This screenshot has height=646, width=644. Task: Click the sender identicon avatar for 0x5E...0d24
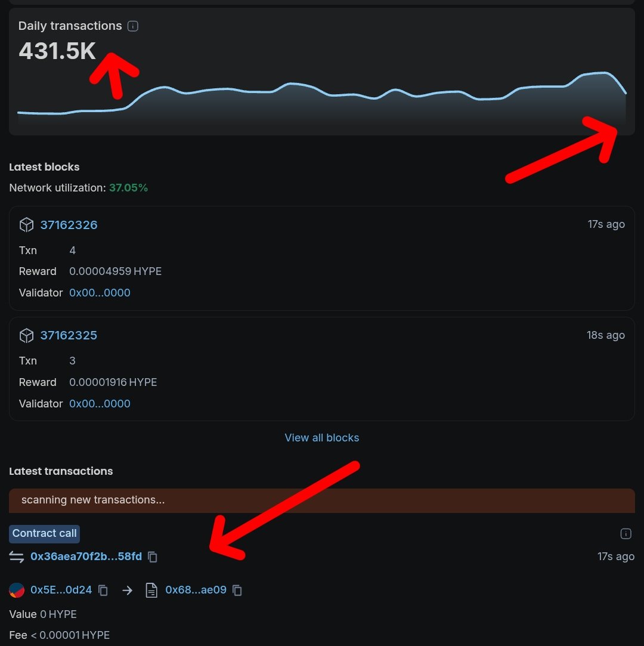pos(17,590)
